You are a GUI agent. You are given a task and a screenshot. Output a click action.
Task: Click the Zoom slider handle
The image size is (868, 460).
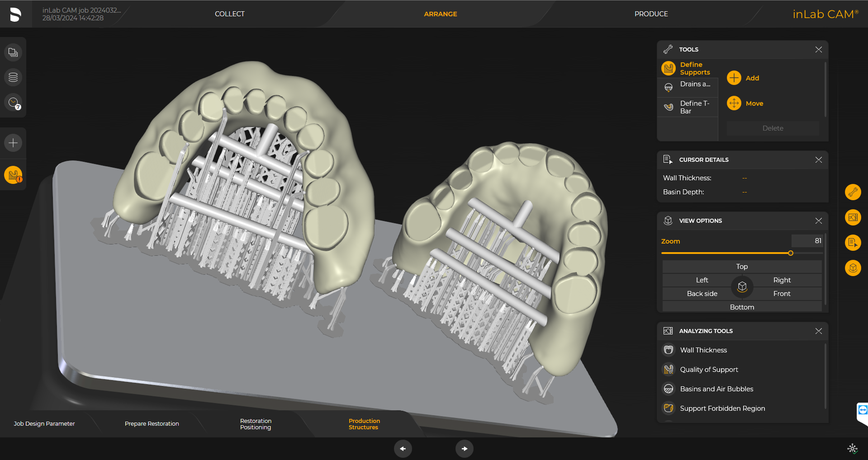pyautogui.click(x=791, y=253)
